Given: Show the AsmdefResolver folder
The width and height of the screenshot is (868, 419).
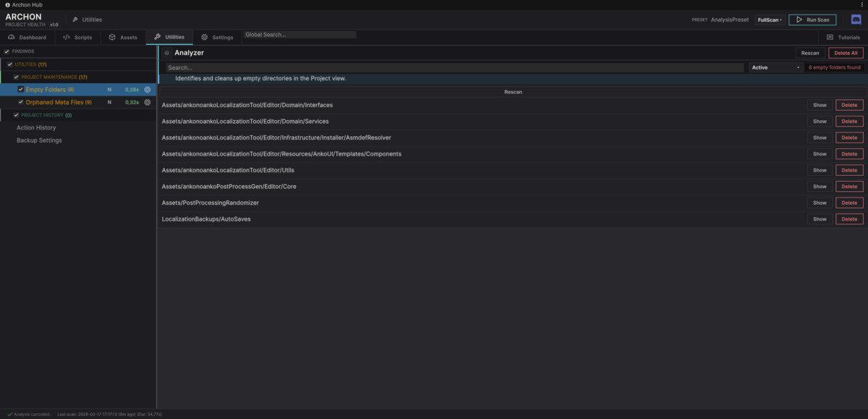Looking at the screenshot, I should click(x=820, y=137).
